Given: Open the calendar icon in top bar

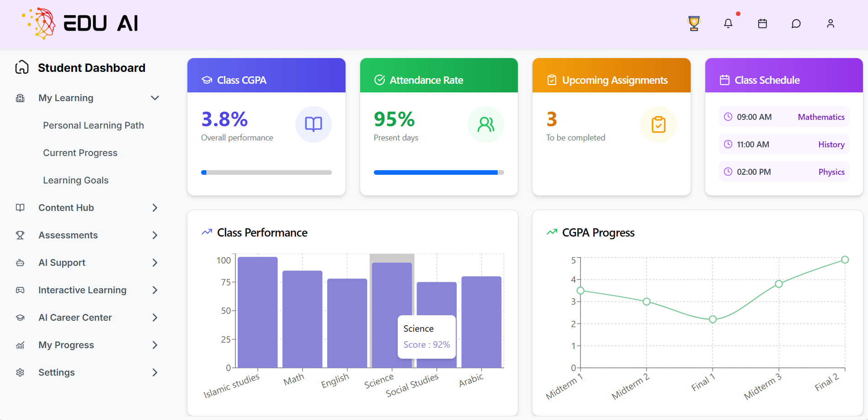Looking at the screenshot, I should (x=762, y=23).
